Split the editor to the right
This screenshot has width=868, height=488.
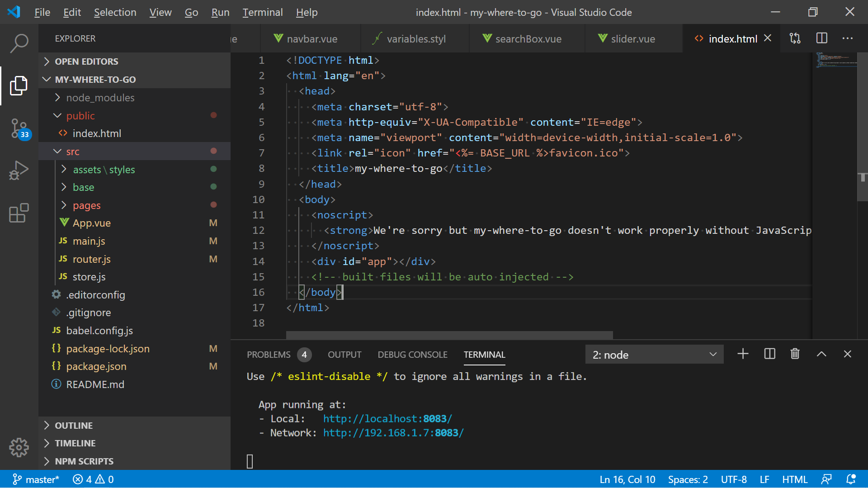822,38
